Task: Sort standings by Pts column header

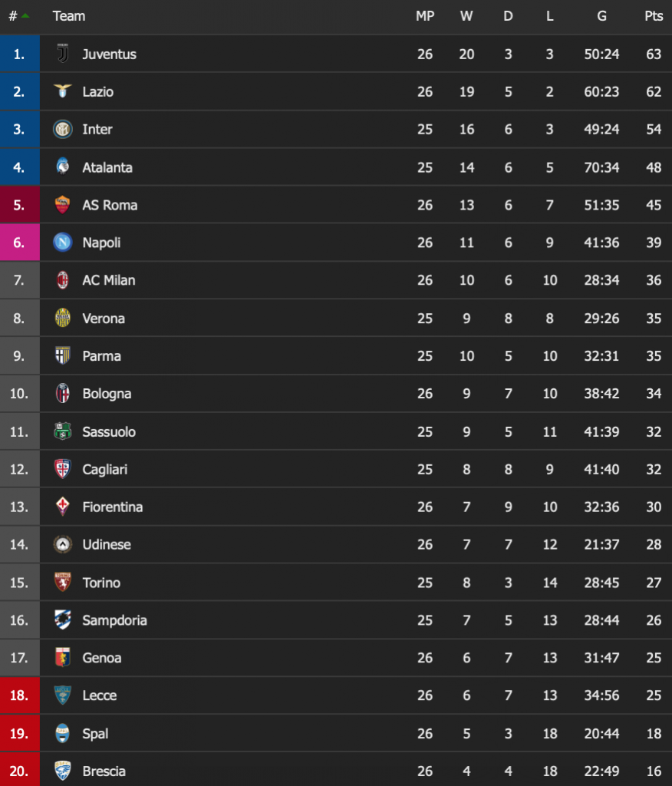Action: 654,16
